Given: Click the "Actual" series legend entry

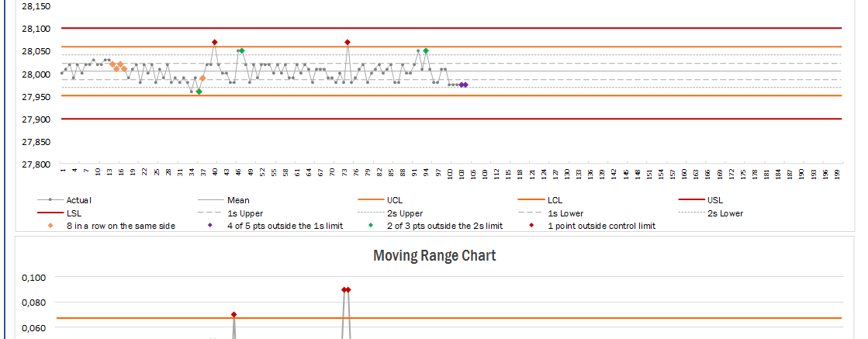Looking at the screenshot, I should pos(78,200).
